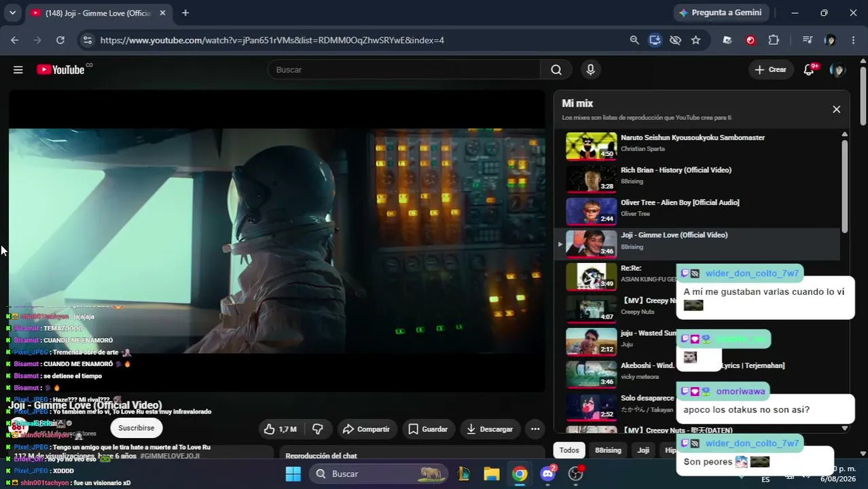The width and height of the screenshot is (868, 489).
Task: View site information icon in address bar
Action: (87, 40)
